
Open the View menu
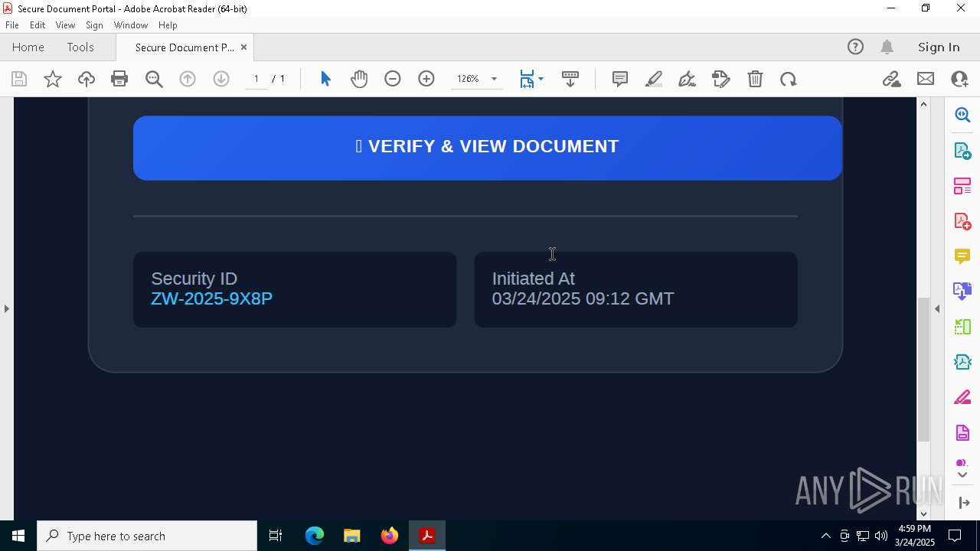(65, 25)
